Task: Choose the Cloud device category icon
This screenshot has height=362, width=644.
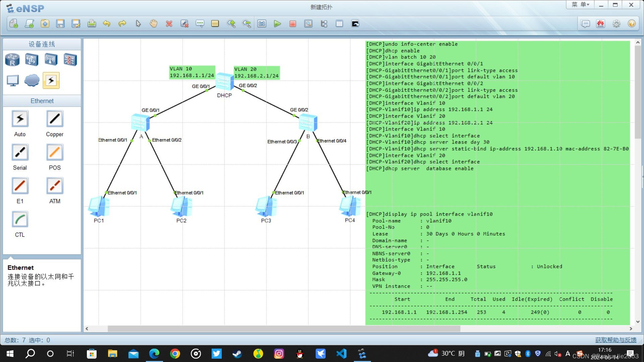Action: tap(32, 80)
